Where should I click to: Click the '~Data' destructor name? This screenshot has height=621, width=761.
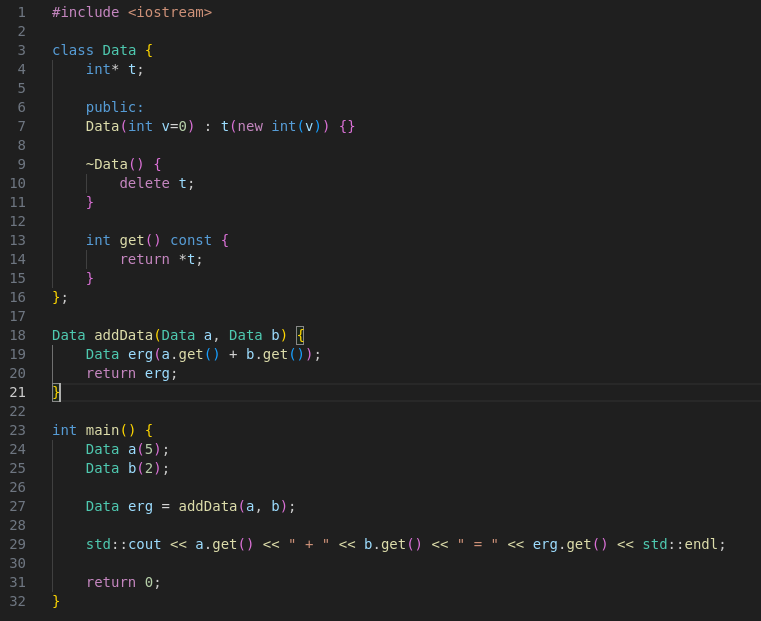pos(107,164)
